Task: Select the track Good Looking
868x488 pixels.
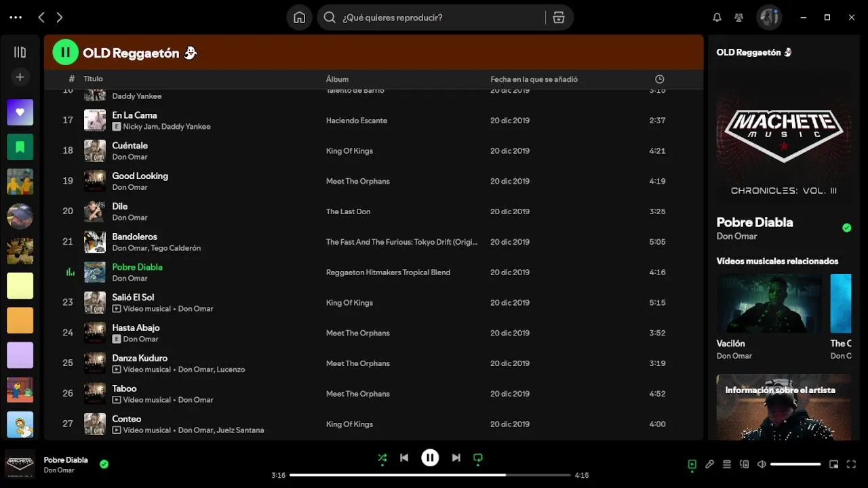Action: (140, 176)
